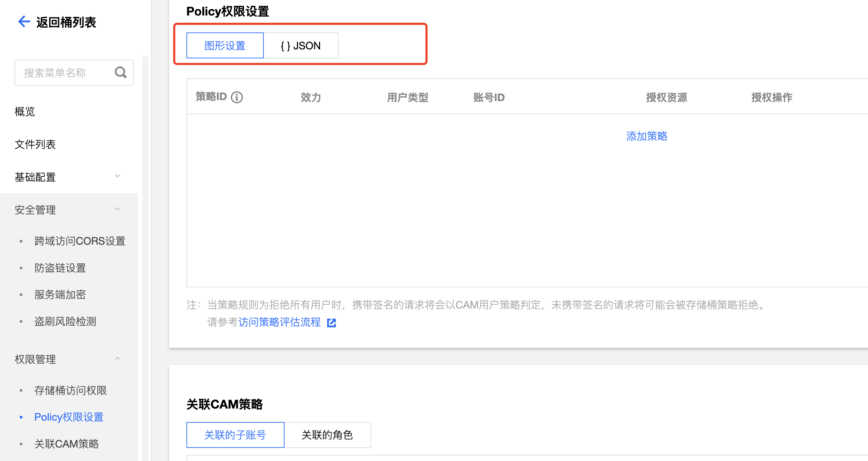Screen dimensions: 868x461
Task: Click the search magnifier icon
Action: point(120,72)
